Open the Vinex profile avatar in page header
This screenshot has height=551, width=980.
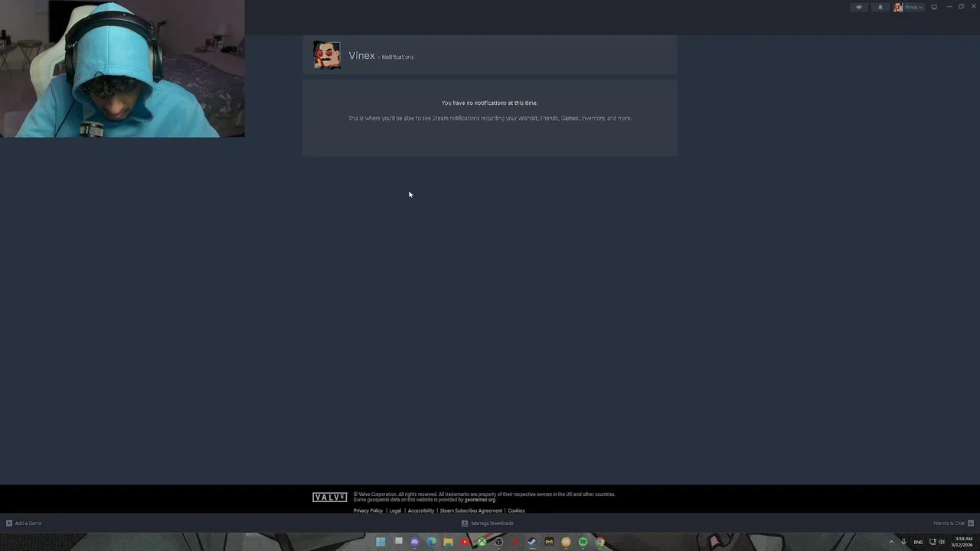(x=327, y=55)
